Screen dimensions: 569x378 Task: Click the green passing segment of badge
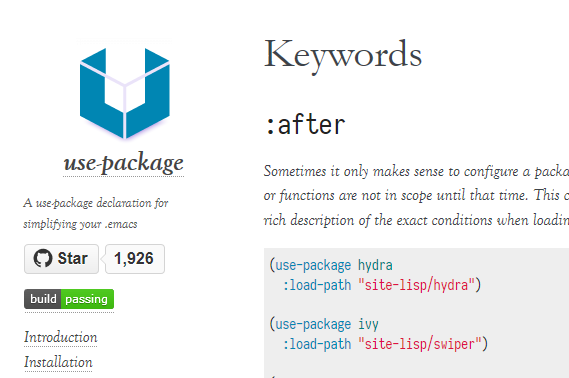(x=87, y=299)
